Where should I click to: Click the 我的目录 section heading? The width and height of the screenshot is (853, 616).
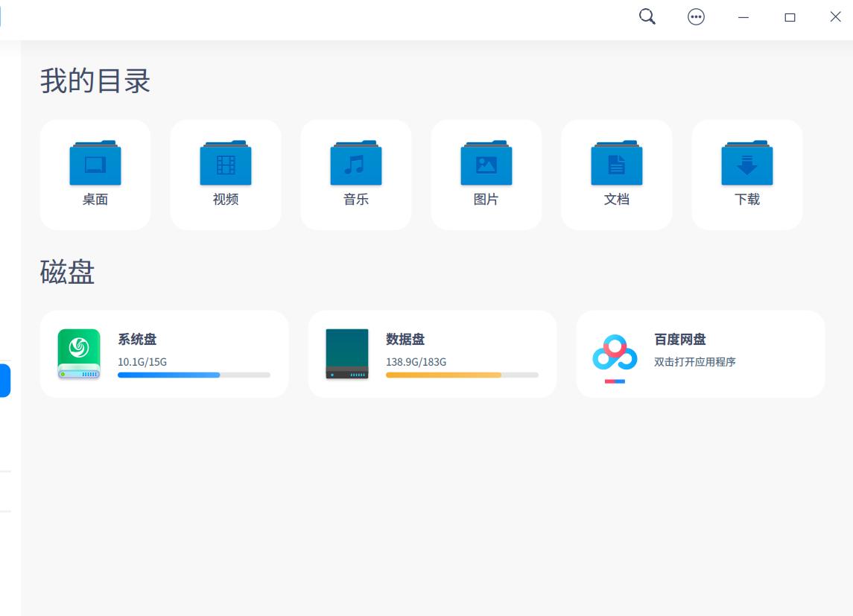tap(95, 82)
